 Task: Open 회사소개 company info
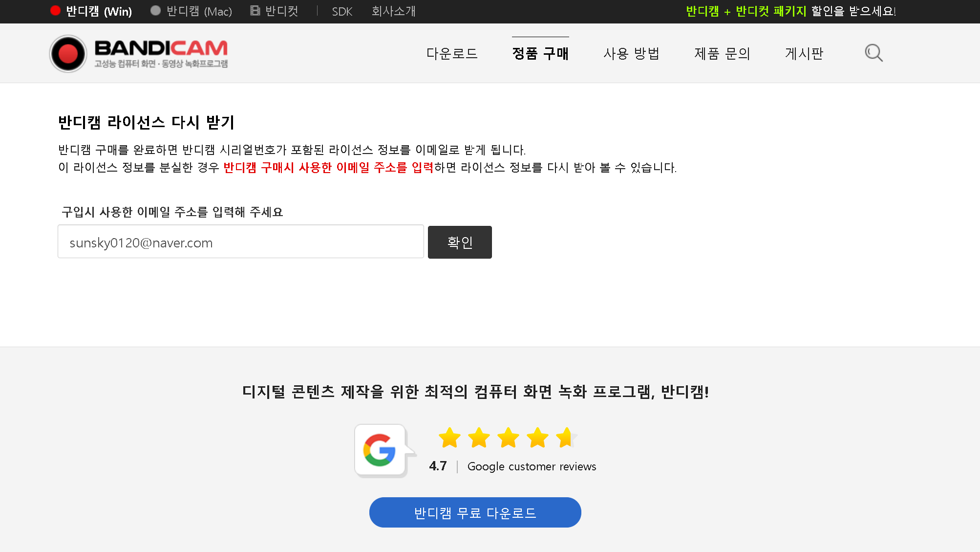[x=393, y=11]
